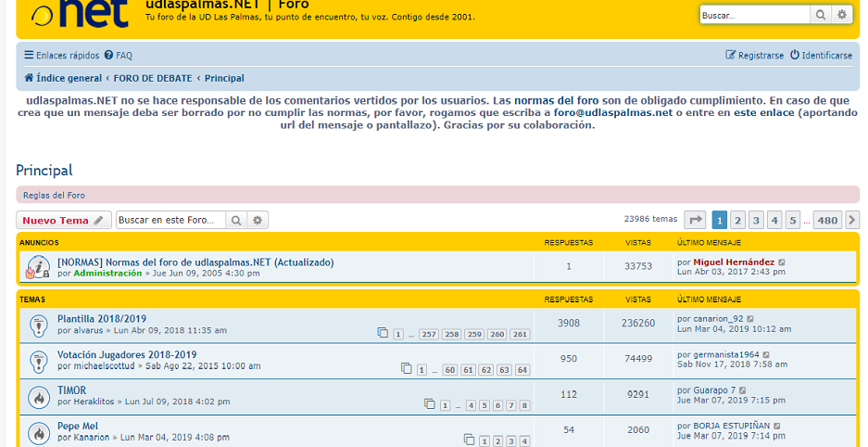Expand the Enlaces rápidos dropdown menu
The image size is (868, 447).
(61, 56)
